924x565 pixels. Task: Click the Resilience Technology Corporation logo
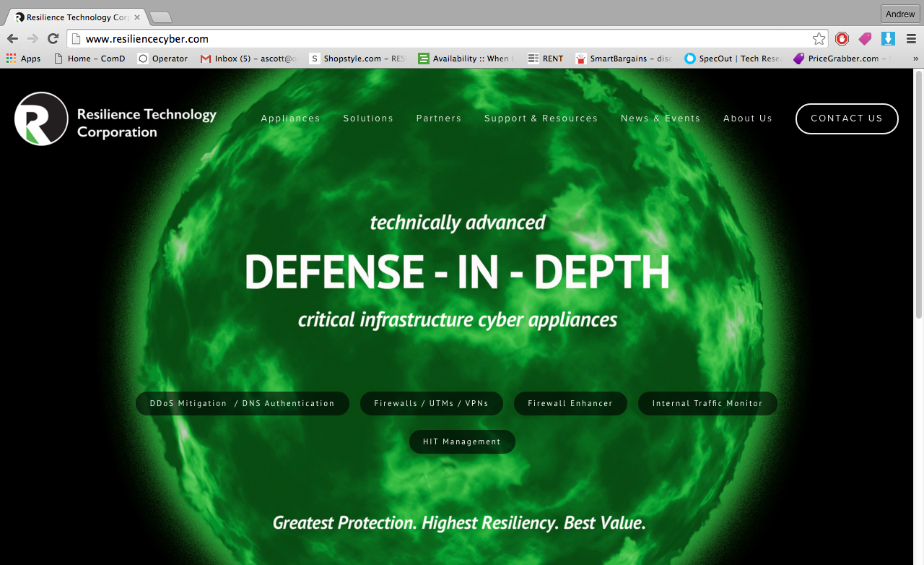[x=115, y=119]
